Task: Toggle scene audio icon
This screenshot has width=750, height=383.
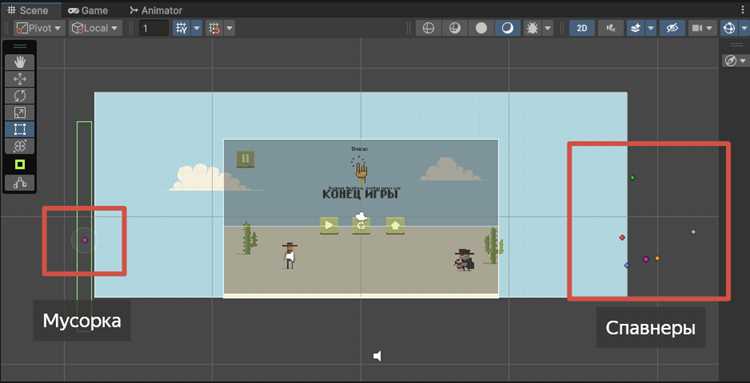Action: point(611,28)
